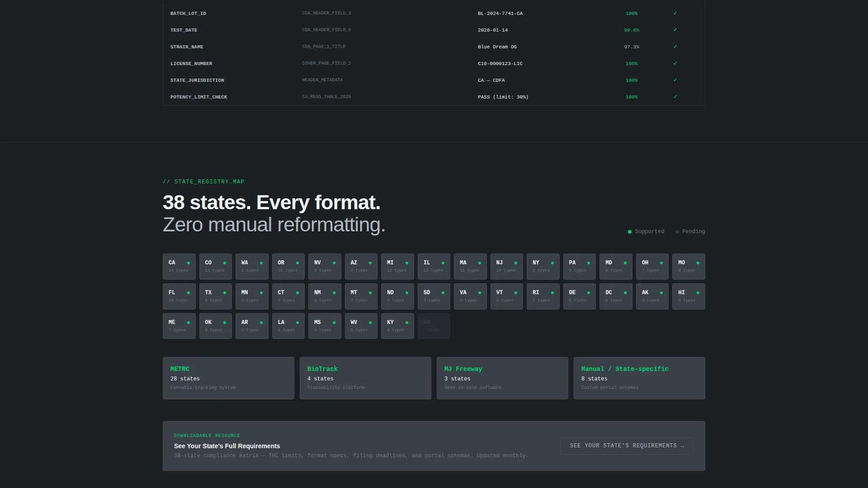The width and height of the screenshot is (868, 488).
Task: Open the AZ state tile
Action: [361, 267]
